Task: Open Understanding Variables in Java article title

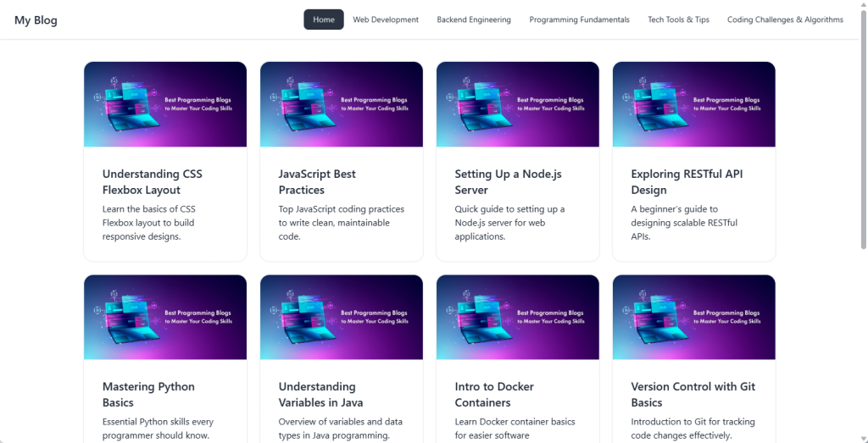Action: 321,395
